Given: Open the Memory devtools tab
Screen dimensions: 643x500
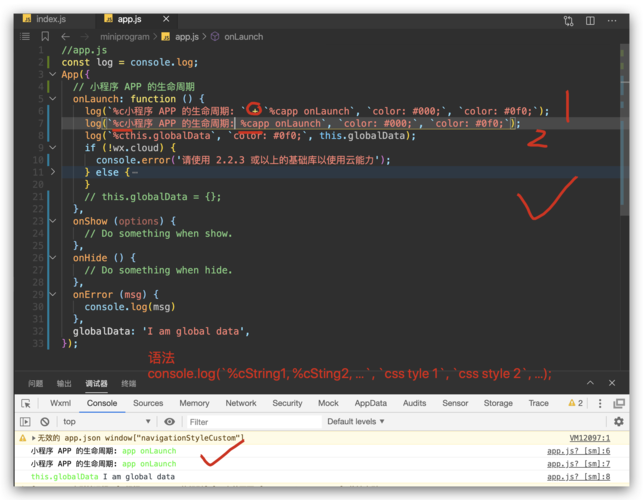Looking at the screenshot, I should 194,403.
